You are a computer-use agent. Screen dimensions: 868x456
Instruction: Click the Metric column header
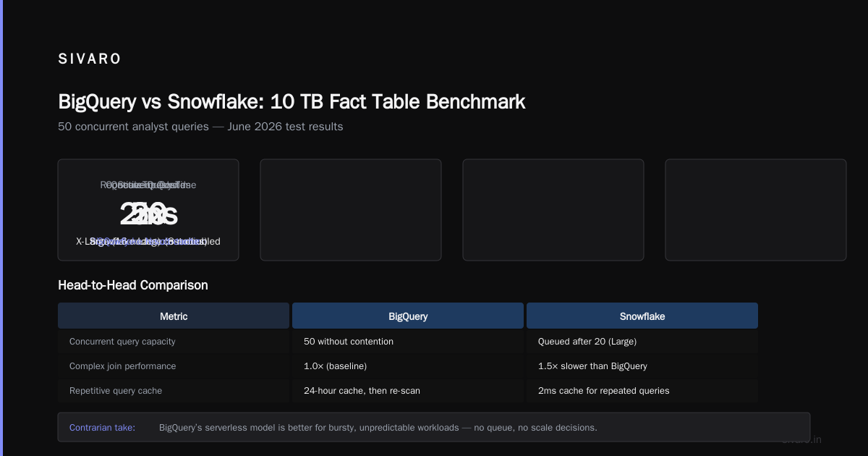point(174,316)
